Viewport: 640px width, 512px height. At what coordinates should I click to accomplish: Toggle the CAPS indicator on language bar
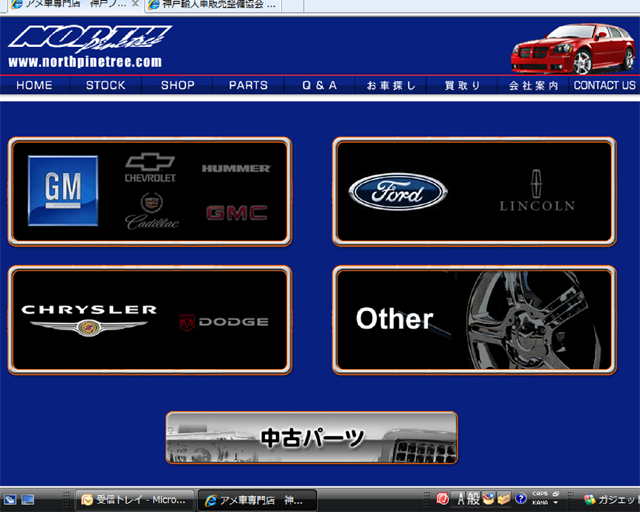(540, 494)
